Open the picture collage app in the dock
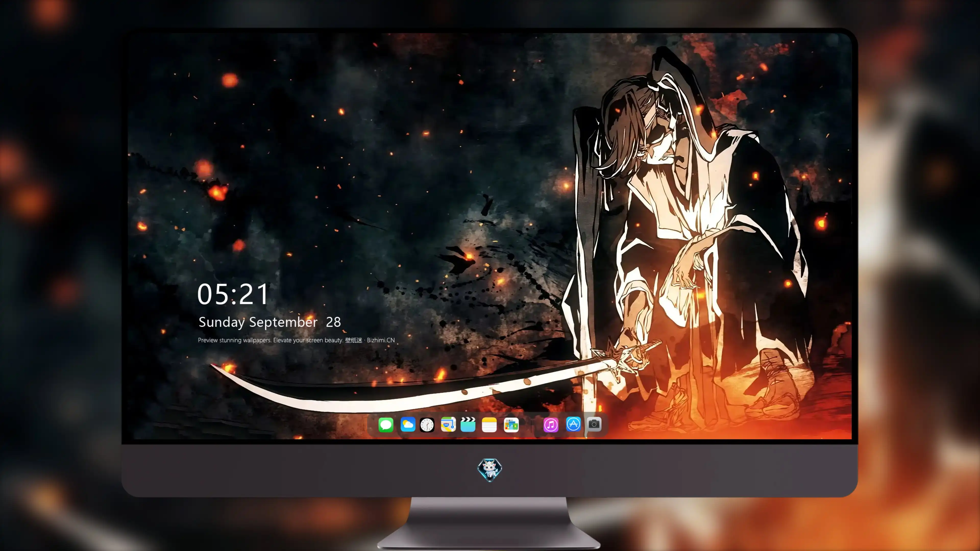 tap(511, 425)
